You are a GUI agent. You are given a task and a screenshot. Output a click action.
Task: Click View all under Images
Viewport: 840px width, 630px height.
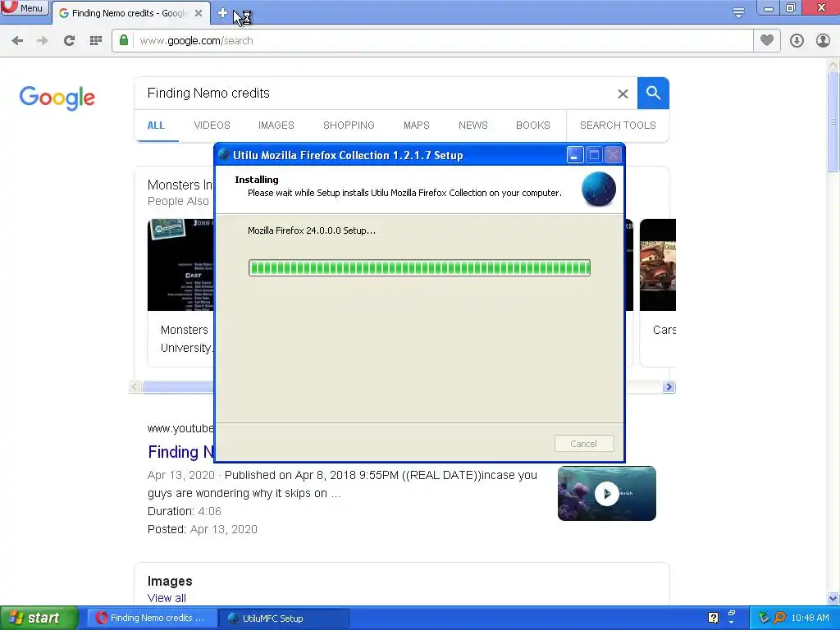pos(167,598)
